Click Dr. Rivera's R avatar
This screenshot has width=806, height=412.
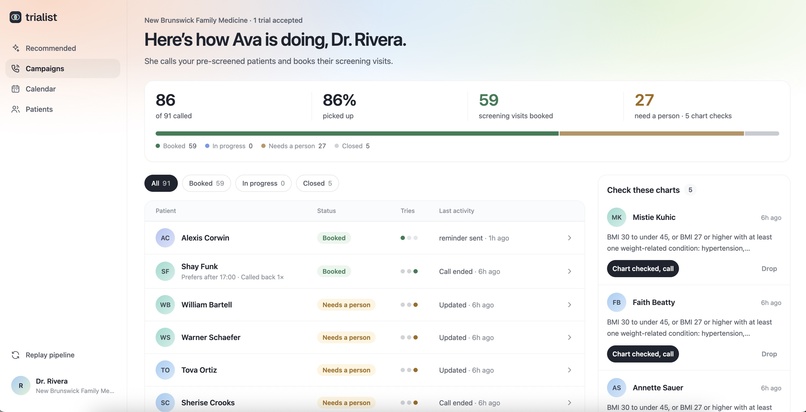click(x=21, y=385)
